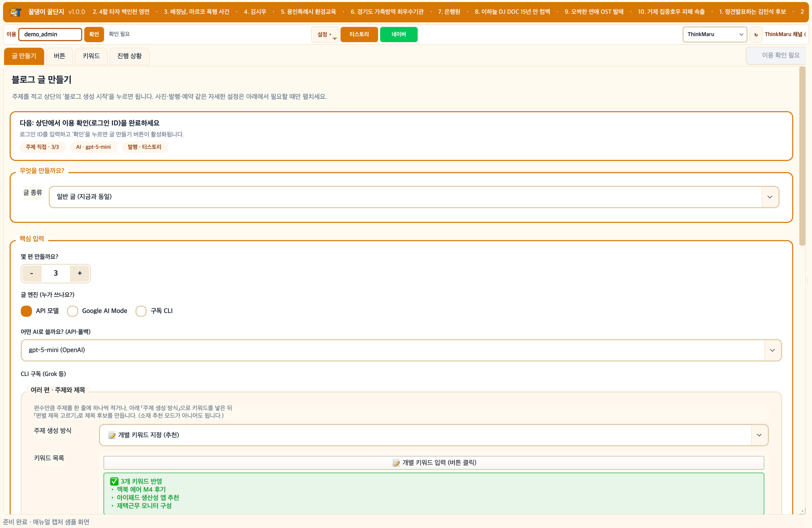
Task: Expand the gpt-5-mini (OpenAI) model selector
Action: (401, 350)
